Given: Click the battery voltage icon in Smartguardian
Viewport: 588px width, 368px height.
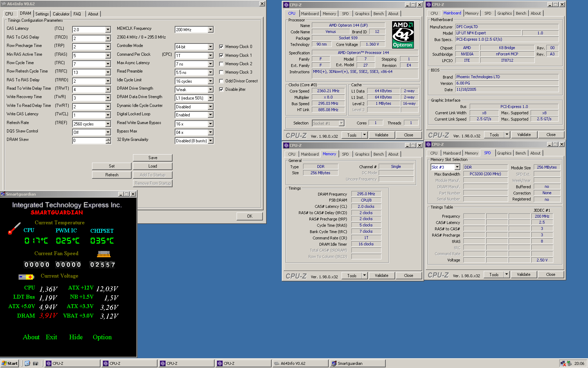Looking at the screenshot, I should click(26, 277).
